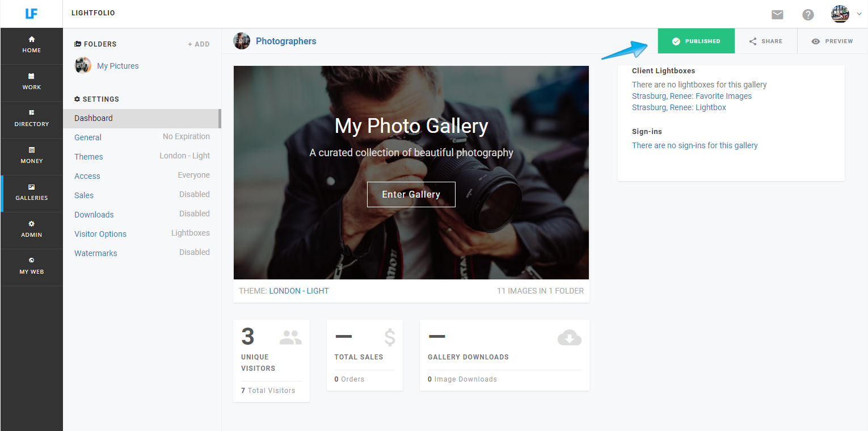Click the Settings section heading
This screenshot has width=868, height=431.
pyautogui.click(x=96, y=99)
